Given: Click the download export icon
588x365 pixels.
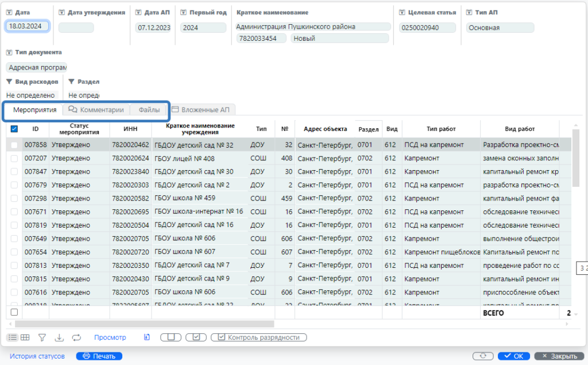Looking at the screenshot, I should coord(59,337).
